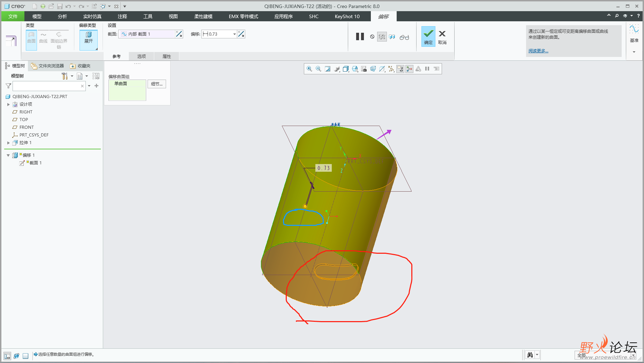This screenshot has height=363, width=644.
Task: Switch to the 模型 ribbon tab
Action: [37, 16]
